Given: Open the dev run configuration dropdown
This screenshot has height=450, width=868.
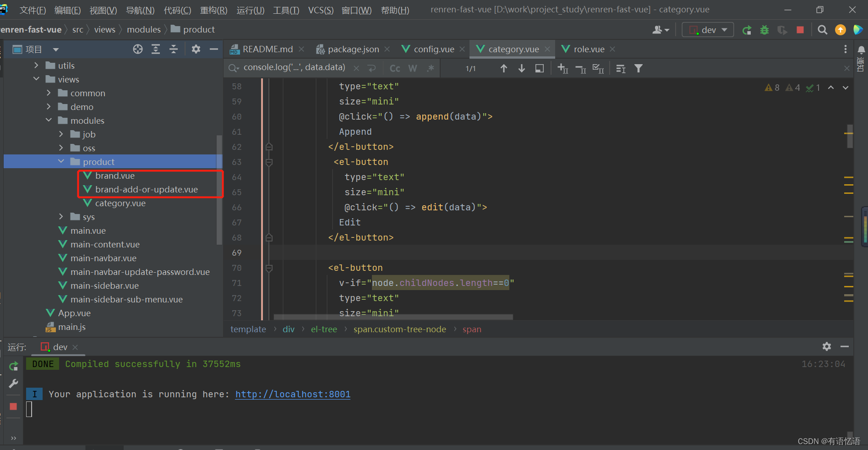Looking at the screenshot, I should pos(708,30).
